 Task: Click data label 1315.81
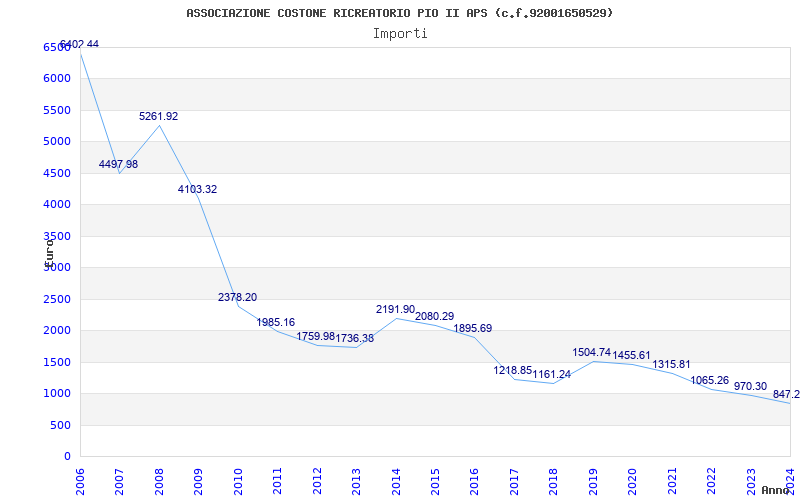pyautogui.click(x=671, y=364)
